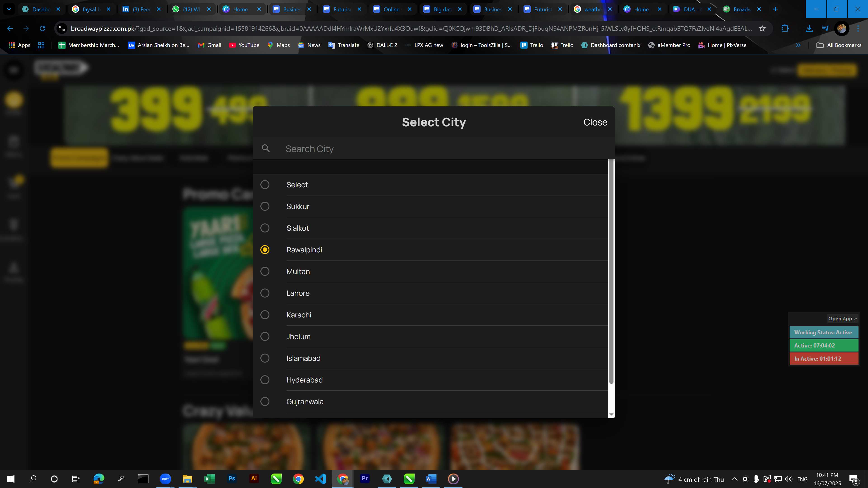Open the ENG language selector
The image size is (868, 488).
coord(802,479)
